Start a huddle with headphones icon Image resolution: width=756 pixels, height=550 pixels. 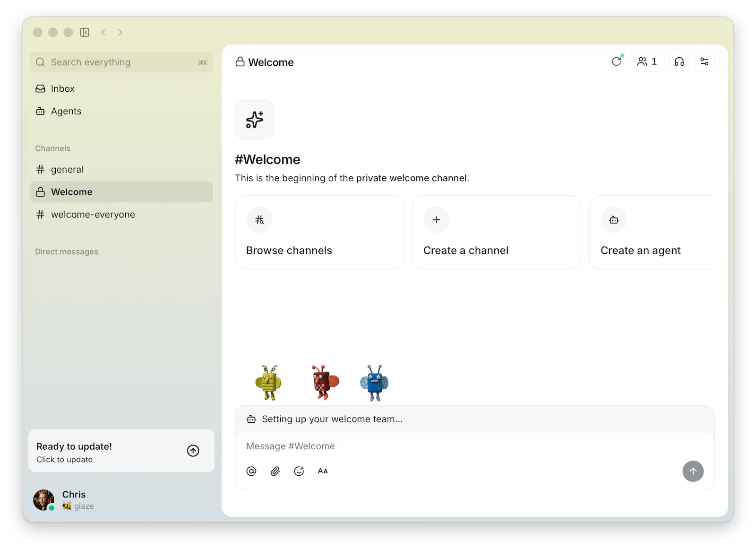click(679, 61)
